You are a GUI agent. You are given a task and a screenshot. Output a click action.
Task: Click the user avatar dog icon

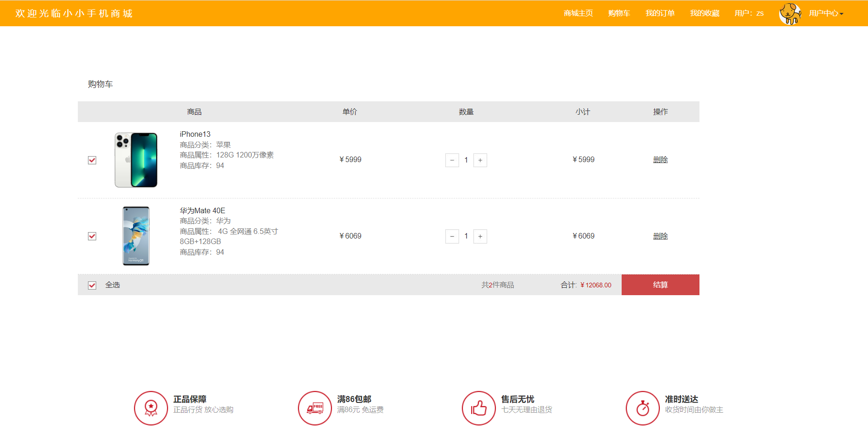(x=790, y=14)
